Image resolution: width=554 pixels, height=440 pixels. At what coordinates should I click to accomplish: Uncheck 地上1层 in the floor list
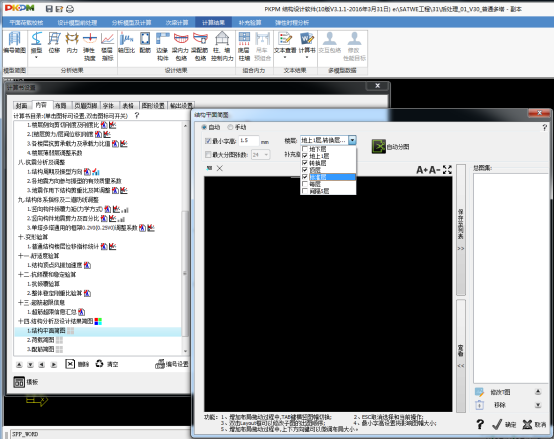(305, 156)
